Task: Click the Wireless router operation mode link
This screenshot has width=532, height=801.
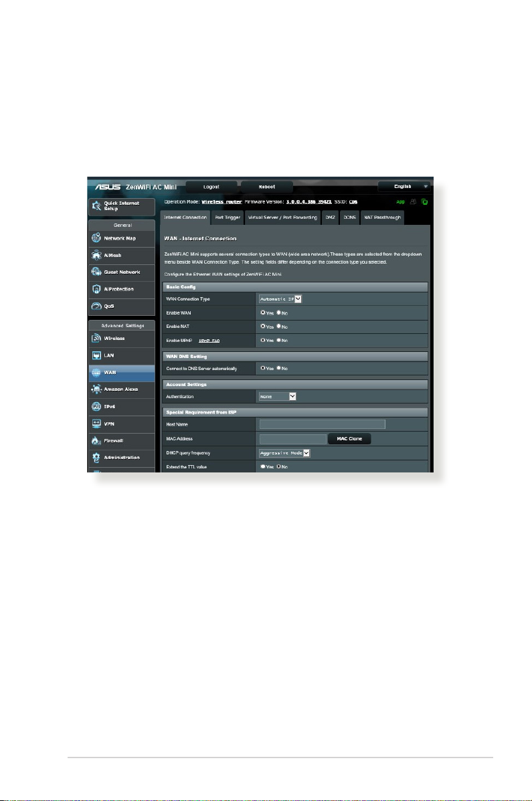Action: (x=221, y=202)
